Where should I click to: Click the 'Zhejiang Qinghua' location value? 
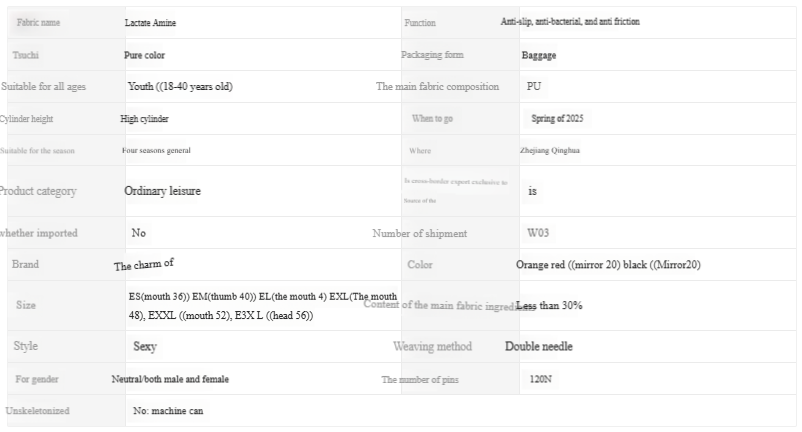(x=549, y=151)
